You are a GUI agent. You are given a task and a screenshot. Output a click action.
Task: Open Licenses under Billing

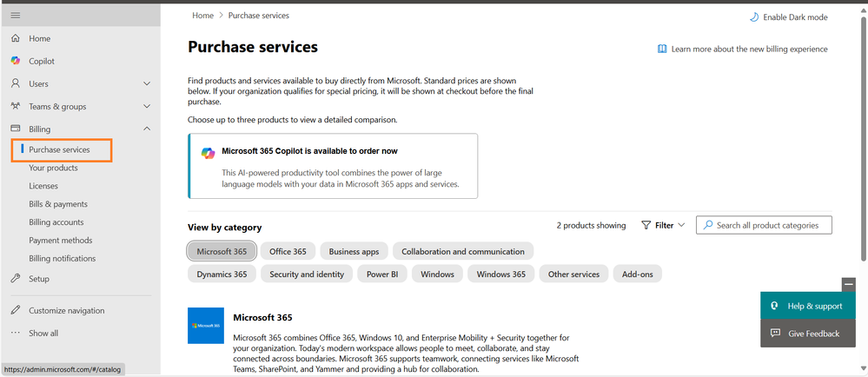point(43,186)
